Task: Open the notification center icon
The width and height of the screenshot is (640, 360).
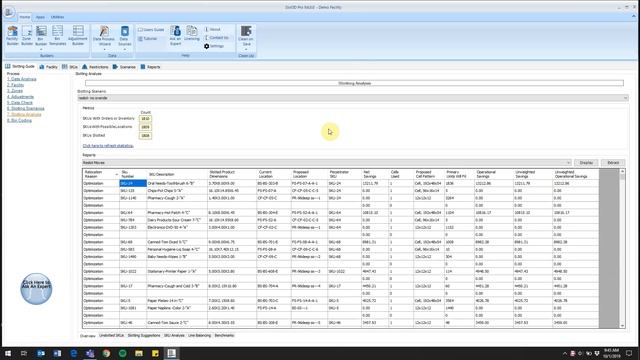Action: 629,353
